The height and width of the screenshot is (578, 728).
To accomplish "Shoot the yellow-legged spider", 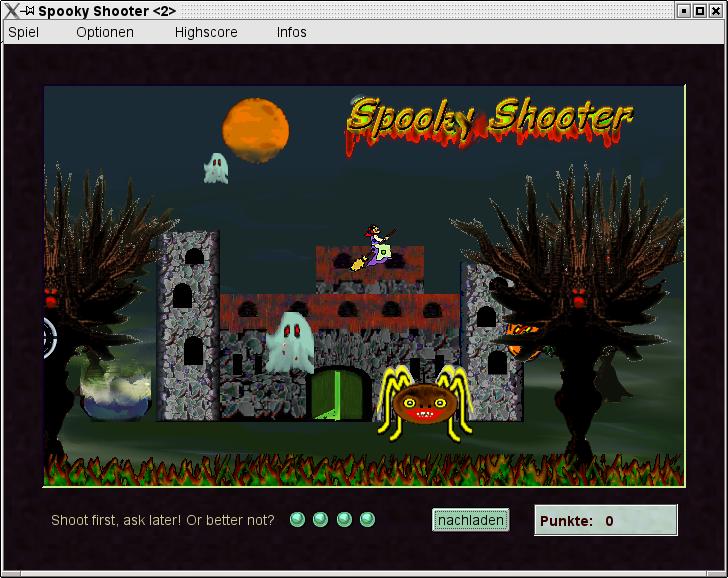I will (425, 403).
